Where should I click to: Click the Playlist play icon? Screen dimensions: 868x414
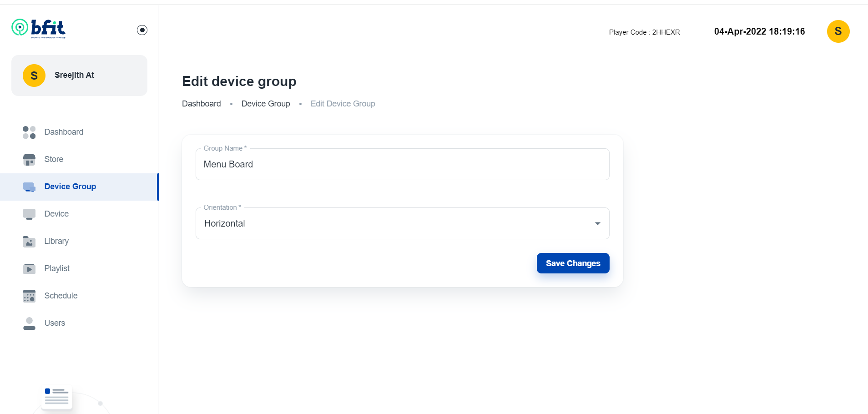point(29,269)
